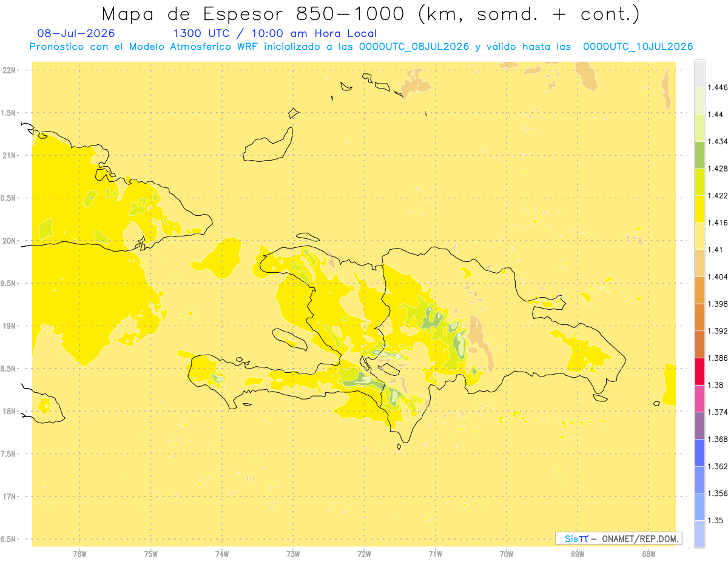
Task: Click the blue swatch between 1.362 and 1.368
Action: pyautogui.click(x=699, y=452)
